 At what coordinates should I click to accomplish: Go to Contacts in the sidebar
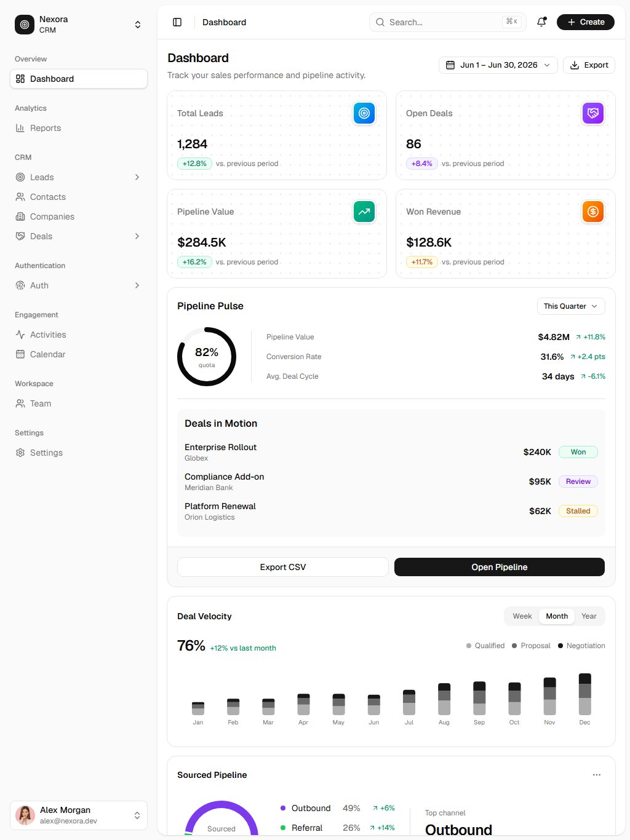tap(79, 197)
